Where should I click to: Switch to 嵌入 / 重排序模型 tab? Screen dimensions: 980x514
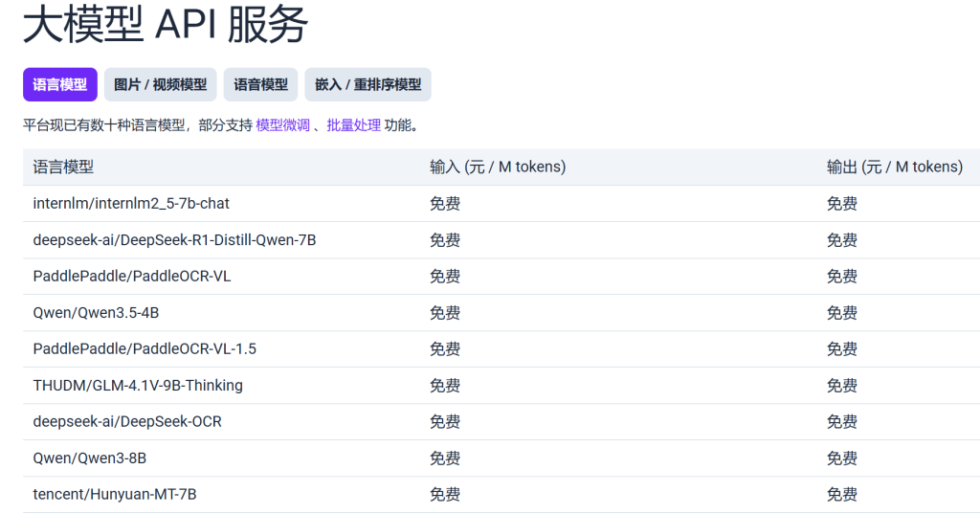368,84
